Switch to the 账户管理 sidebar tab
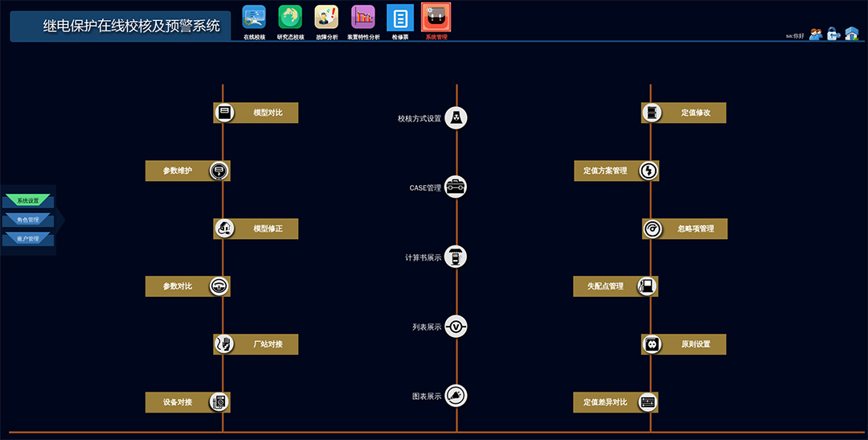868x440 pixels. pyautogui.click(x=28, y=239)
